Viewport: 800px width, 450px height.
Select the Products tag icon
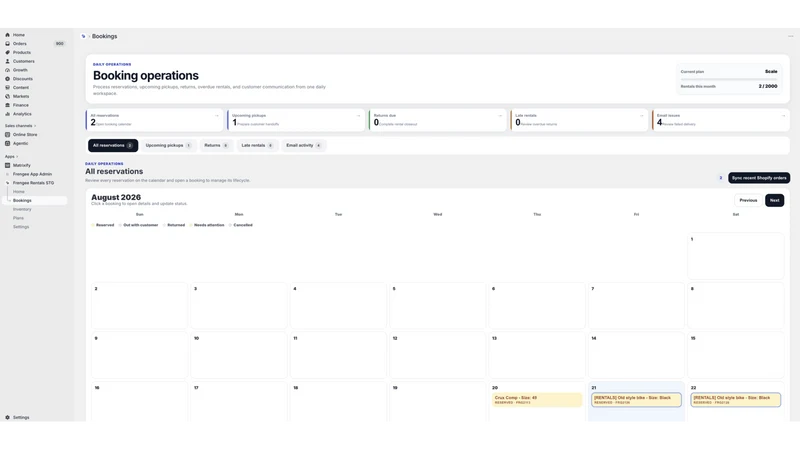[x=8, y=52]
